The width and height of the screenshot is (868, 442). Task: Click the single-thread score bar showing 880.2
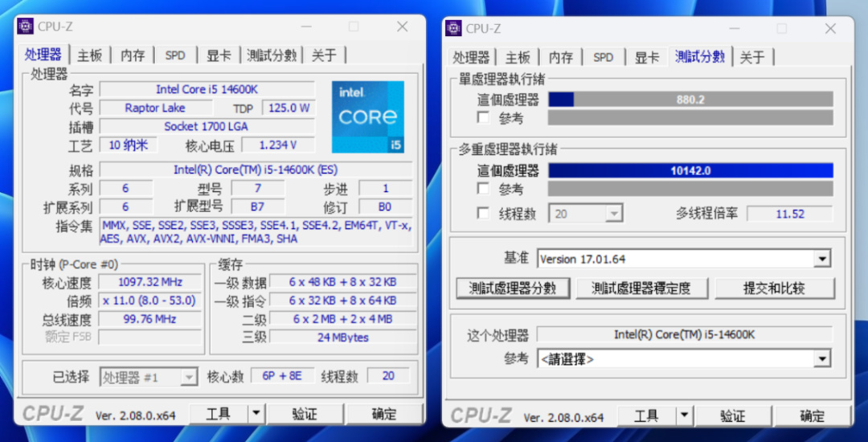coord(690,100)
